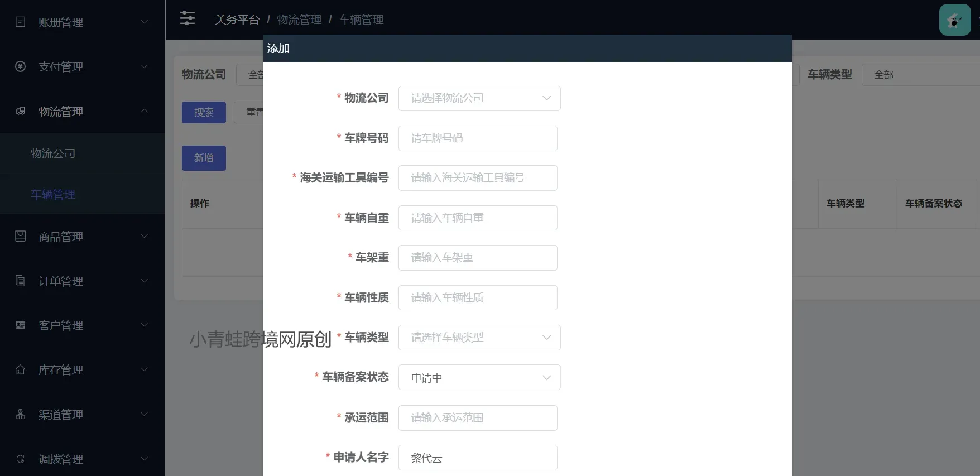Open the 车辆类型 dropdown in the form
The image size is (980, 476).
point(479,338)
